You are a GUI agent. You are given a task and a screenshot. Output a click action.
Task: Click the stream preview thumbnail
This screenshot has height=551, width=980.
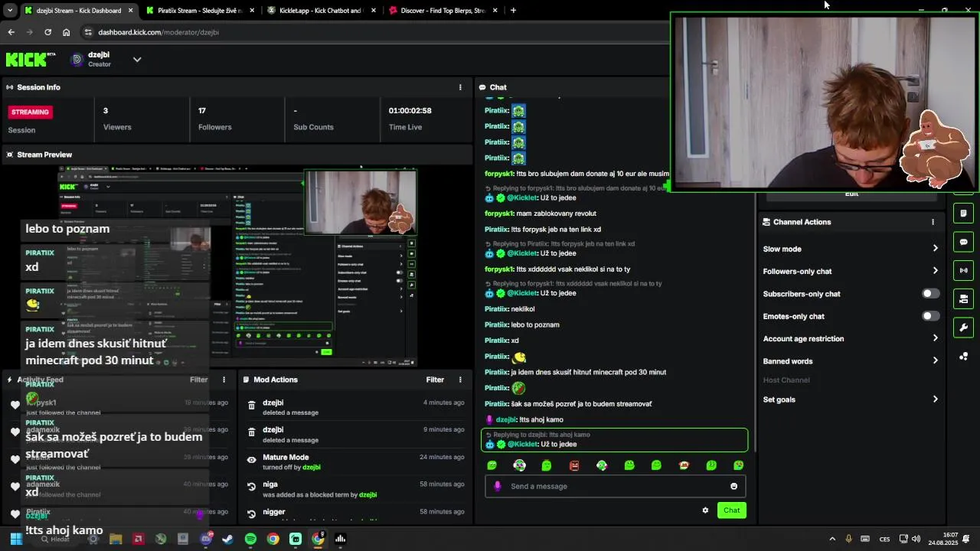237,266
